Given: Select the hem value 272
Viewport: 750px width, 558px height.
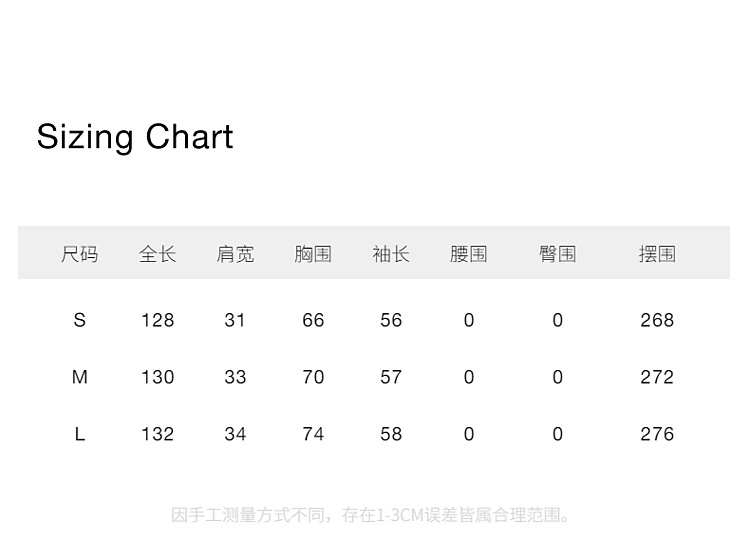Looking at the screenshot, I should [x=657, y=377].
